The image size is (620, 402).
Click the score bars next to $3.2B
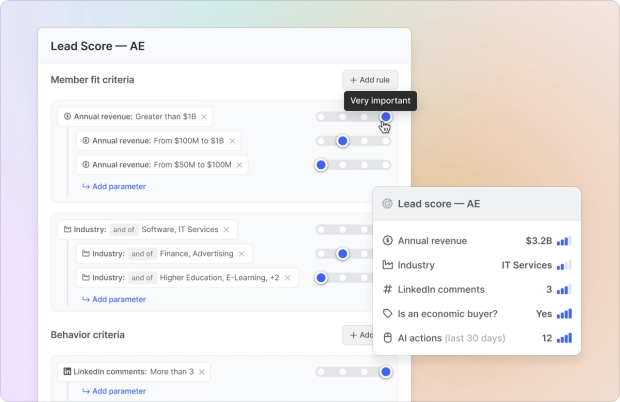coord(564,241)
